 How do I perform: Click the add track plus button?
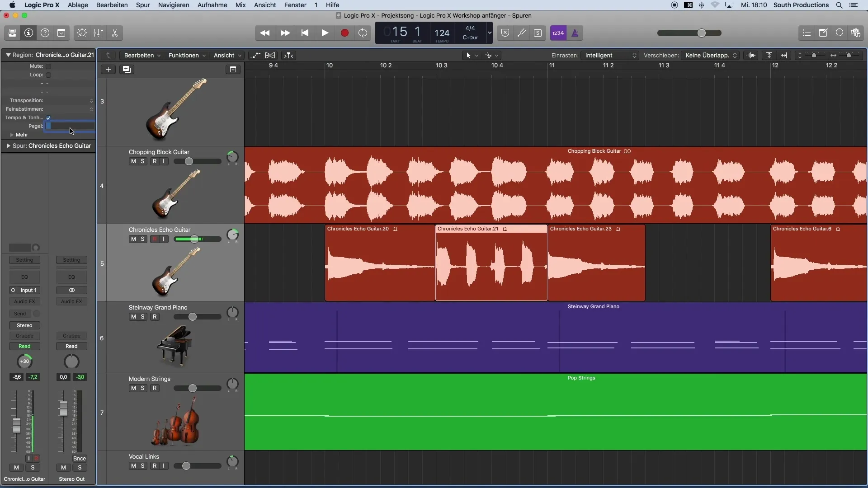coord(108,69)
